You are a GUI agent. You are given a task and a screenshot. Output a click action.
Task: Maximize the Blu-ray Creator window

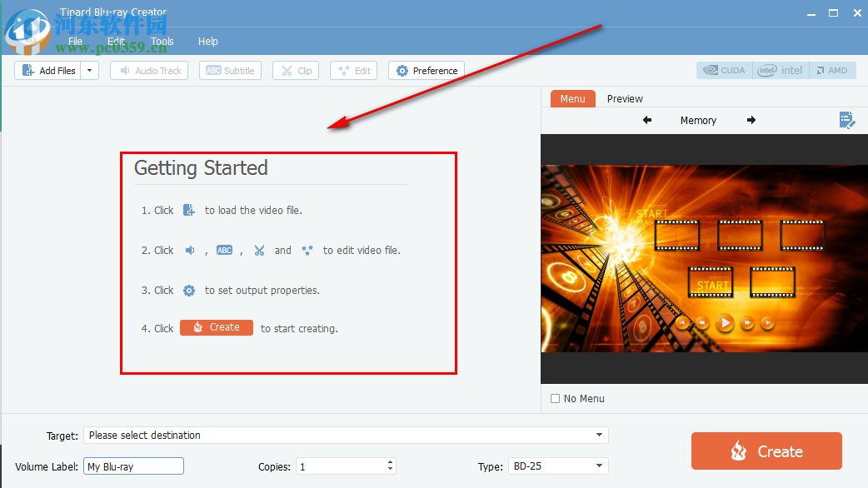point(833,12)
